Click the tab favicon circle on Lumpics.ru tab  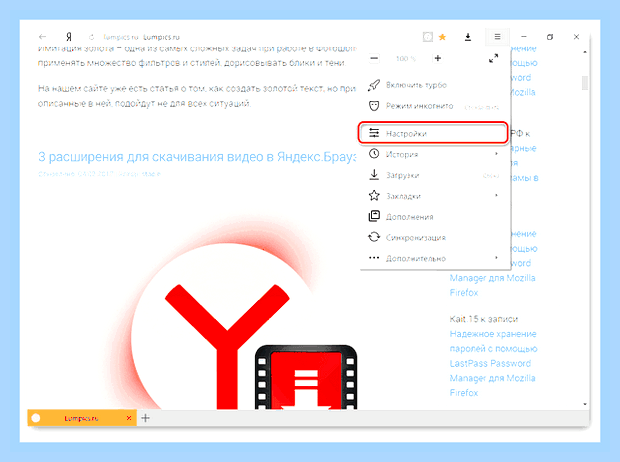36,418
